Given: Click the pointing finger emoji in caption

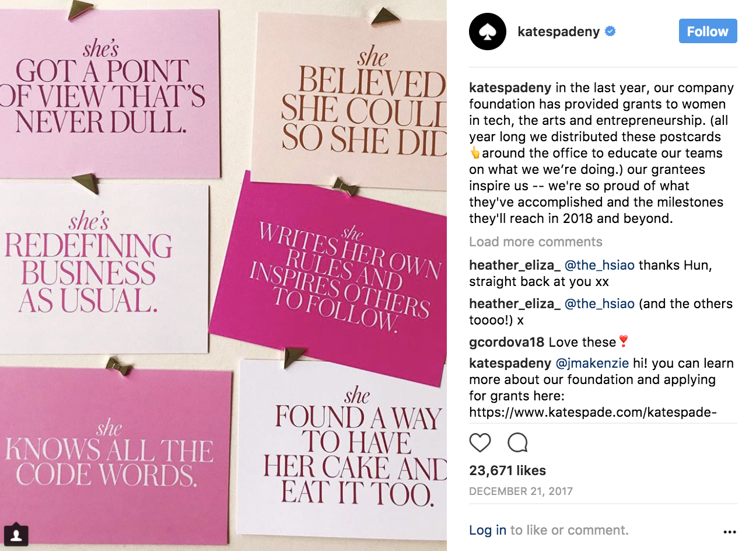Looking at the screenshot, I should (475, 153).
